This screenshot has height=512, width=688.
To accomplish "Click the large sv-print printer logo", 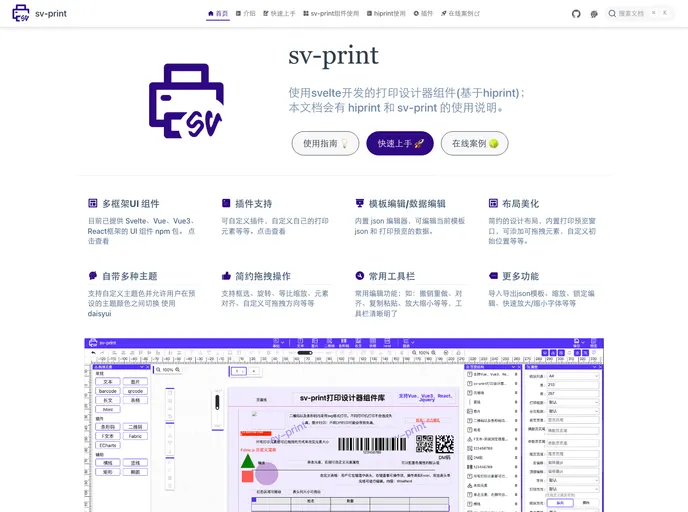I will tap(186, 101).
